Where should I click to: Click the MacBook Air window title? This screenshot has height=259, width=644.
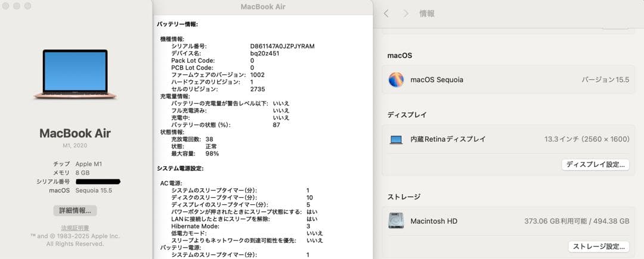click(263, 7)
